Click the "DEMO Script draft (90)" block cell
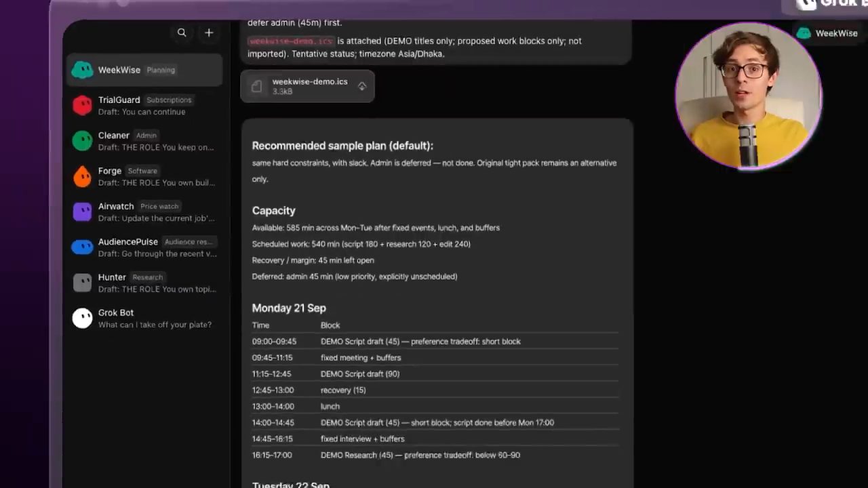868x488 pixels. [360, 374]
